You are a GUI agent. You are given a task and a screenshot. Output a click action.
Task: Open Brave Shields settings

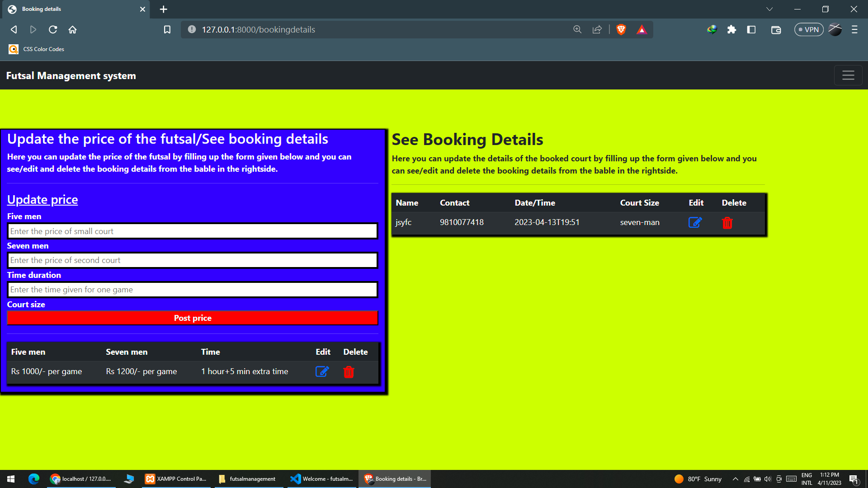pyautogui.click(x=621, y=29)
